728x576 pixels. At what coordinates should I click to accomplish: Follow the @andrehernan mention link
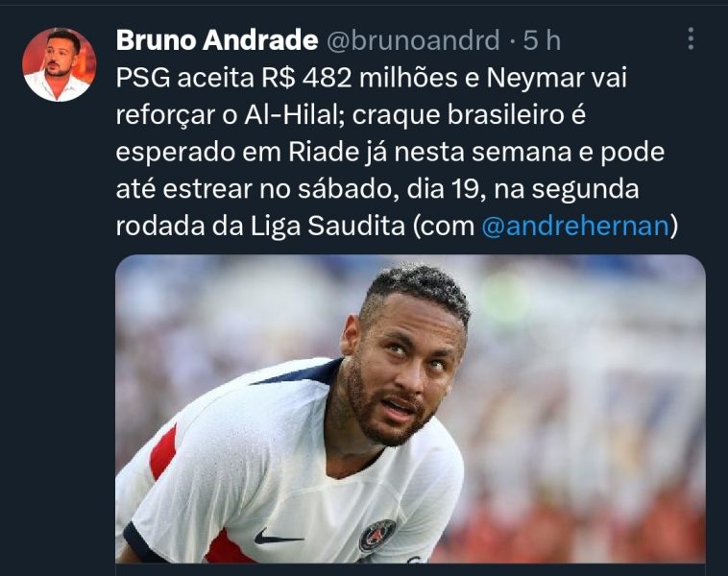tap(575, 226)
